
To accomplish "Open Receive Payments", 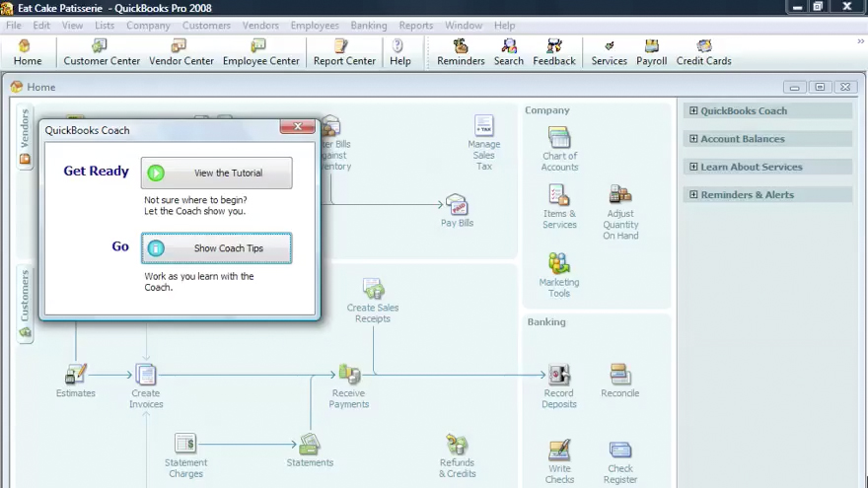I will pos(349,386).
